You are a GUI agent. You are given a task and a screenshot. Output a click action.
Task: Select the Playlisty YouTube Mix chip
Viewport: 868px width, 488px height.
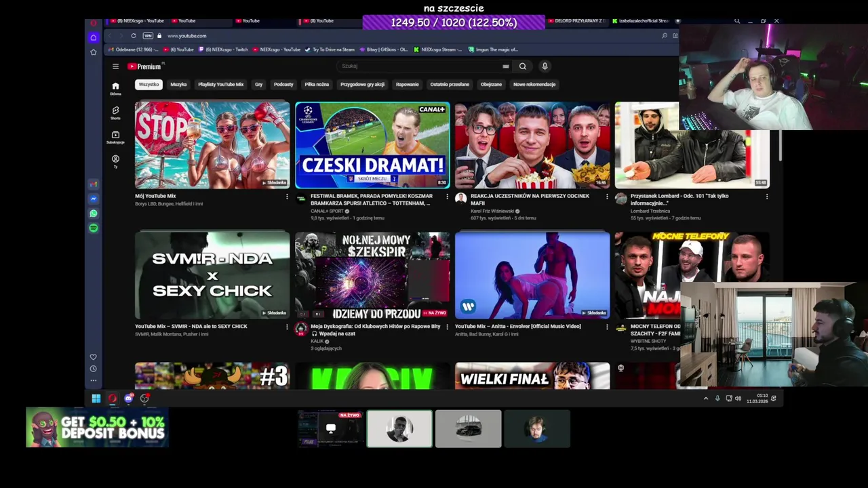220,85
